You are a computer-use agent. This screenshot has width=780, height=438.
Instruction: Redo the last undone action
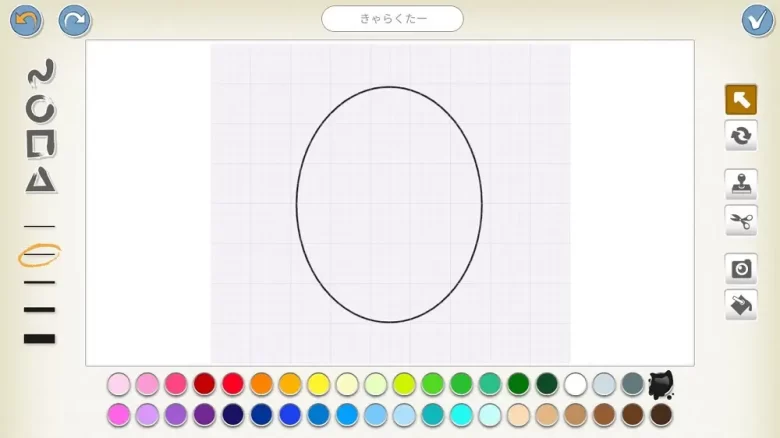click(74, 20)
